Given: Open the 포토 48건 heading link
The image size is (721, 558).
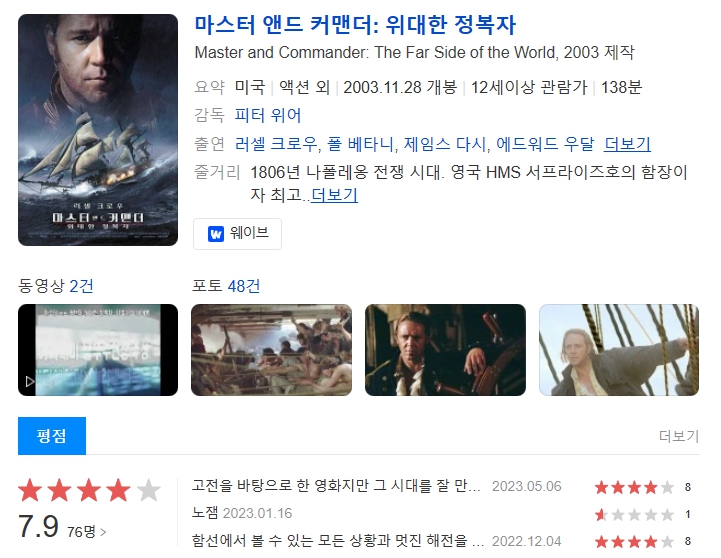Looking at the screenshot, I should click(226, 286).
